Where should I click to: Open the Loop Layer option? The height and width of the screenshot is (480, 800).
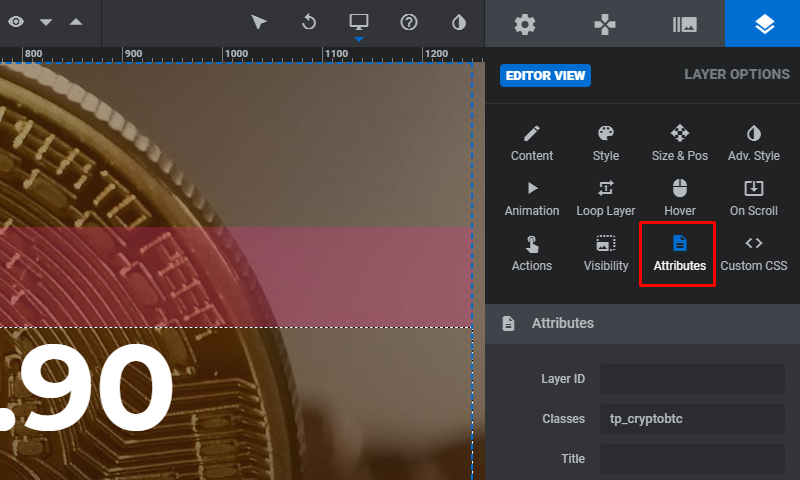[606, 198]
